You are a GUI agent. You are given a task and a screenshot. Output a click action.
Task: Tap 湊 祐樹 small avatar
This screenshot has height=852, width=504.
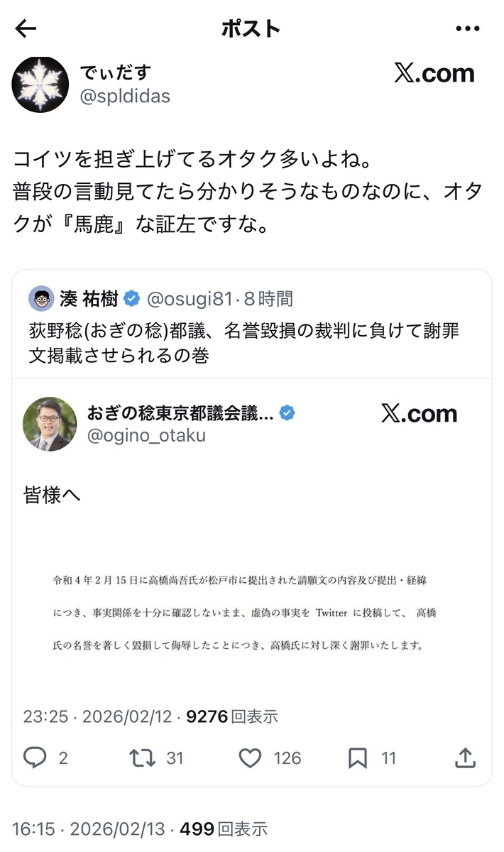pos(41,299)
